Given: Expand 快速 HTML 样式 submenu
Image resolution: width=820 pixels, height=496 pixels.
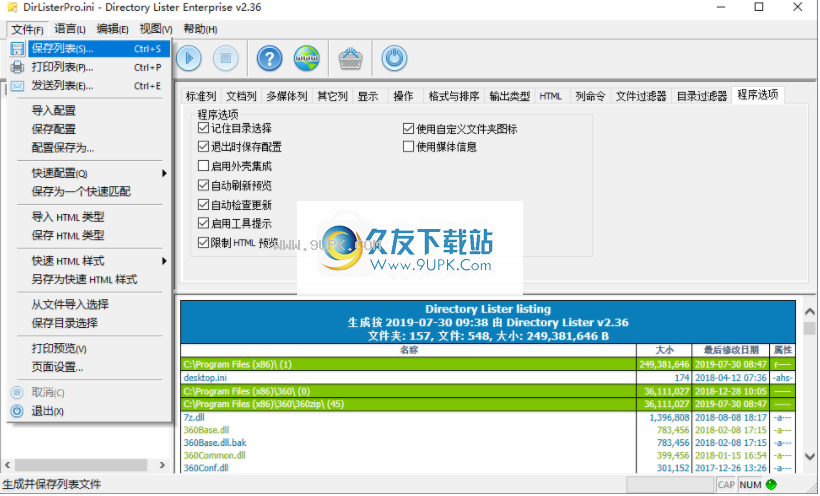Looking at the screenshot, I should click(x=89, y=261).
